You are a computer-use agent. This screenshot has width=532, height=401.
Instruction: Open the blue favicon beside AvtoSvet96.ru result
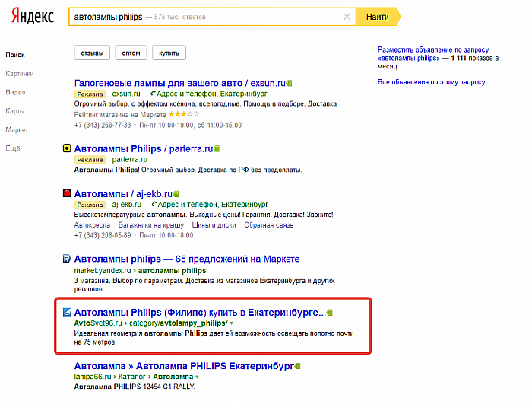pyautogui.click(x=67, y=312)
